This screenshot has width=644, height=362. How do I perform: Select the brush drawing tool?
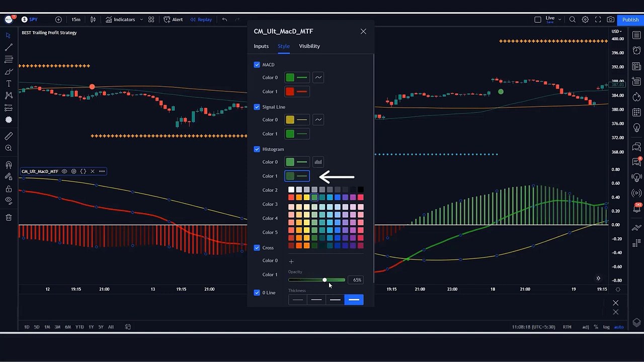pyautogui.click(x=9, y=71)
